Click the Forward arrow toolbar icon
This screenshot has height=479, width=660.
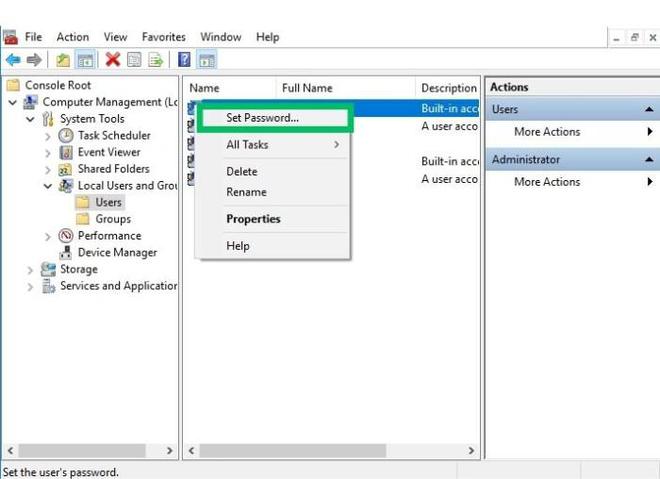[x=34, y=60]
